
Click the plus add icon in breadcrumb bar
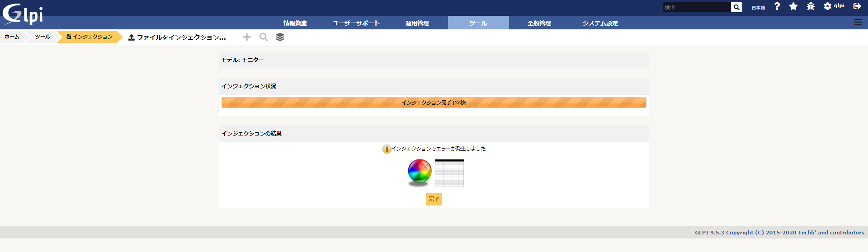coord(247,37)
